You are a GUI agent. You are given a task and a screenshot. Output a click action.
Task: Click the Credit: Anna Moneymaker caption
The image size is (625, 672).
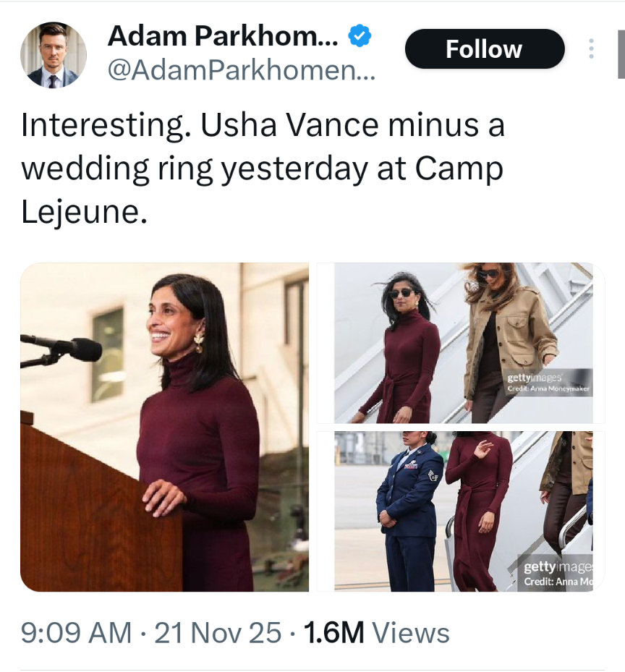pos(548,389)
